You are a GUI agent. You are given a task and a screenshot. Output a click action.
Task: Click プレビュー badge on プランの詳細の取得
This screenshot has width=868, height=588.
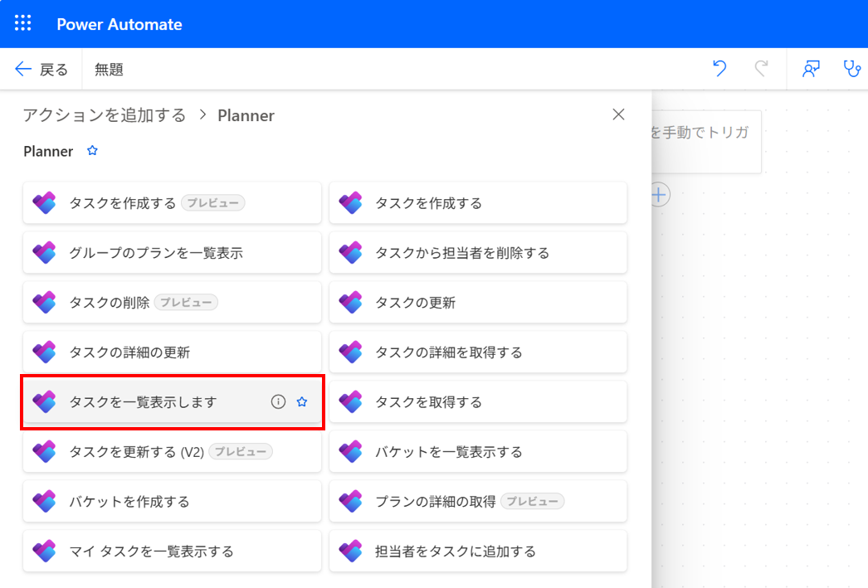(x=533, y=502)
